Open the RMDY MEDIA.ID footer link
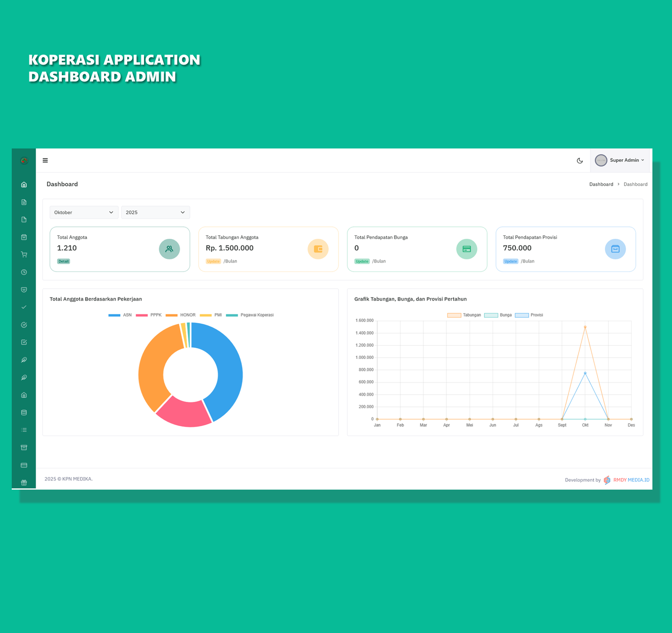Screen dimensions: 672x633 point(631,480)
